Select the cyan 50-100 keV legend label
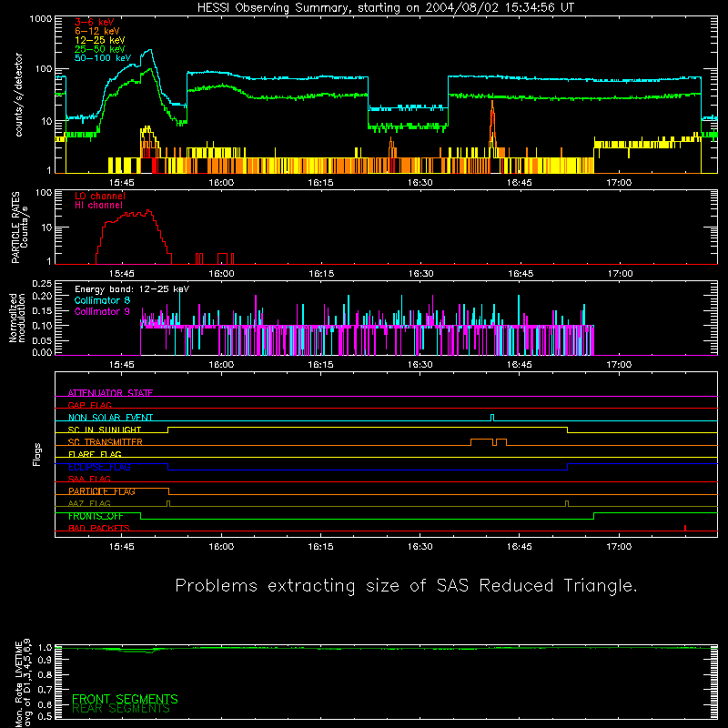Screen dimensions: 728x728 click(103, 58)
